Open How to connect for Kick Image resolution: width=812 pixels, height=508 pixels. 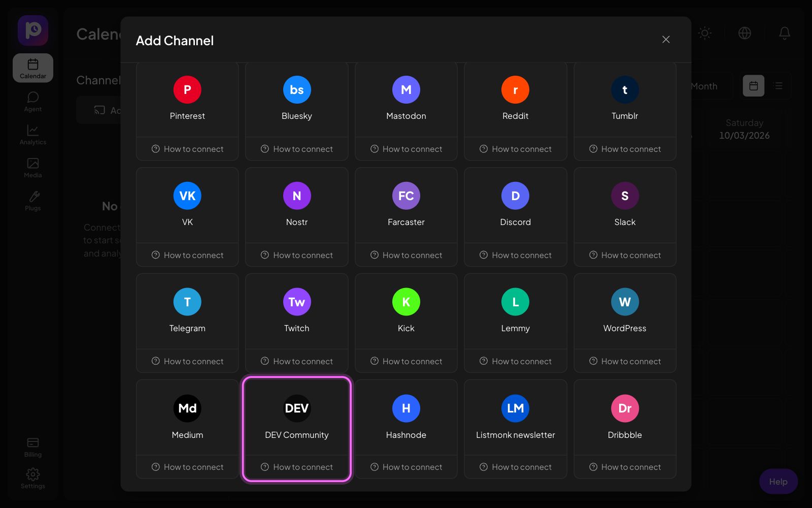pyautogui.click(x=406, y=361)
